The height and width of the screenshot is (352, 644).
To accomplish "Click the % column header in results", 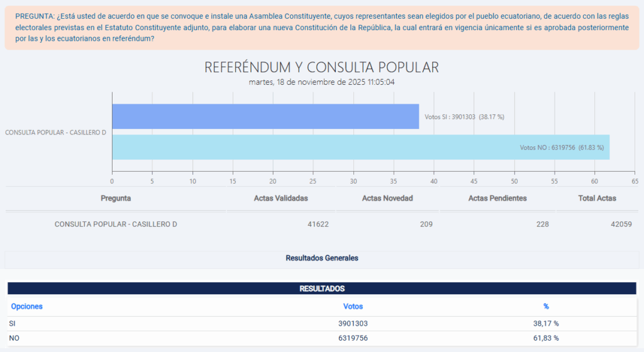I will [x=546, y=306].
